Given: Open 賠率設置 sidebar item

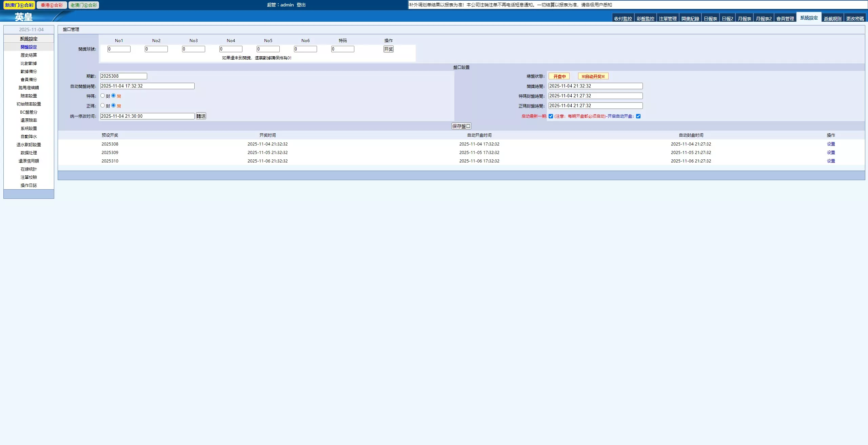Looking at the screenshot, I should click(28, 96).
